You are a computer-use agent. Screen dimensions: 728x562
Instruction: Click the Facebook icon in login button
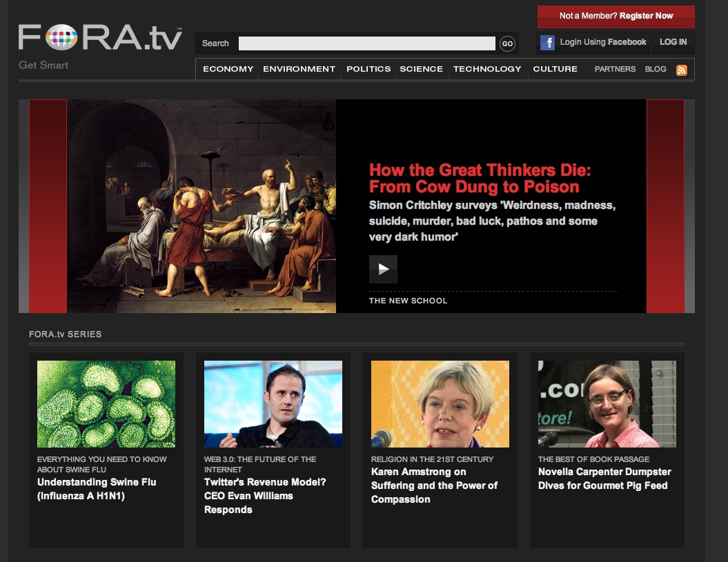click(x=547, y=43)
